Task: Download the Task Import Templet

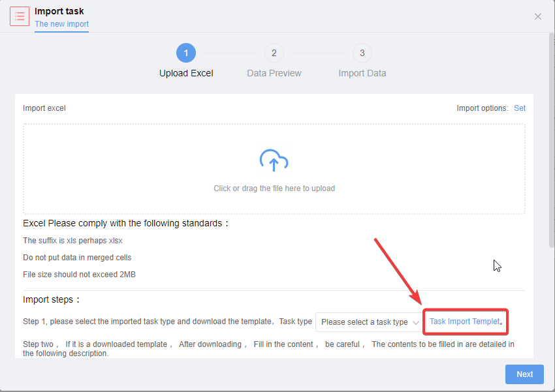Action: [x=465, y=322]
